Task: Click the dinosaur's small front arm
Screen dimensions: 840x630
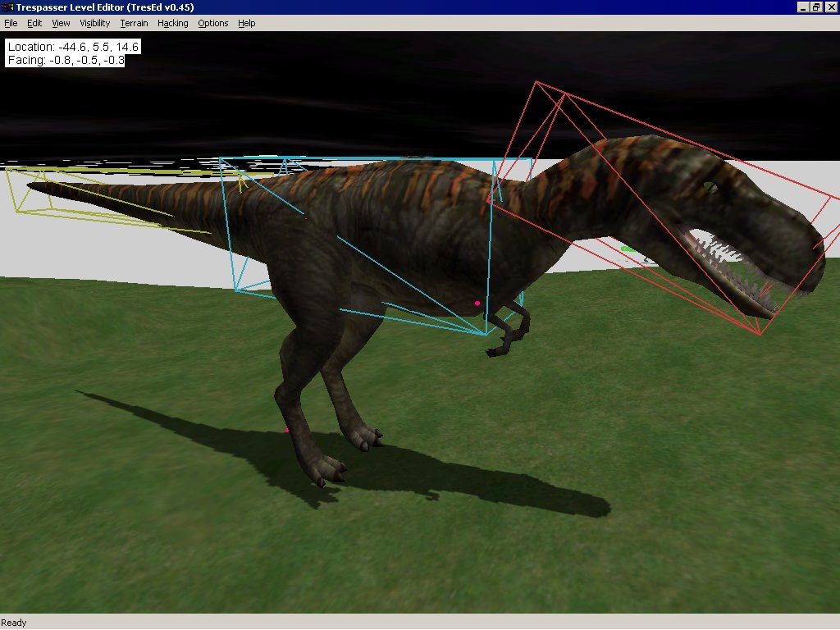Action: point(509,330)
